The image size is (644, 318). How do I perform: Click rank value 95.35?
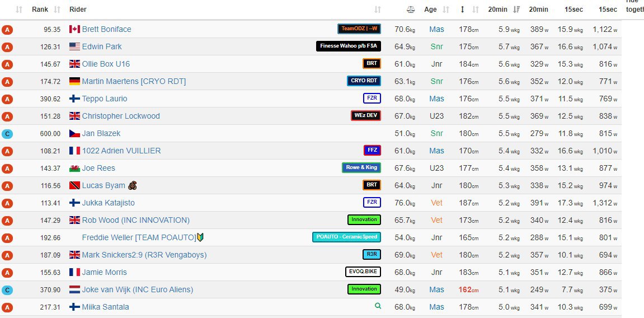[x=52, y=29]
